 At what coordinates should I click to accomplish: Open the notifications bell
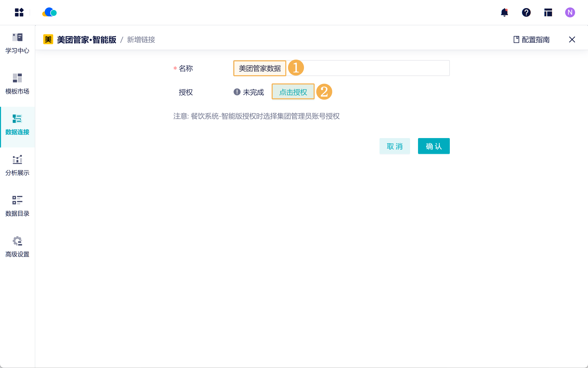(x=504, y=12)
